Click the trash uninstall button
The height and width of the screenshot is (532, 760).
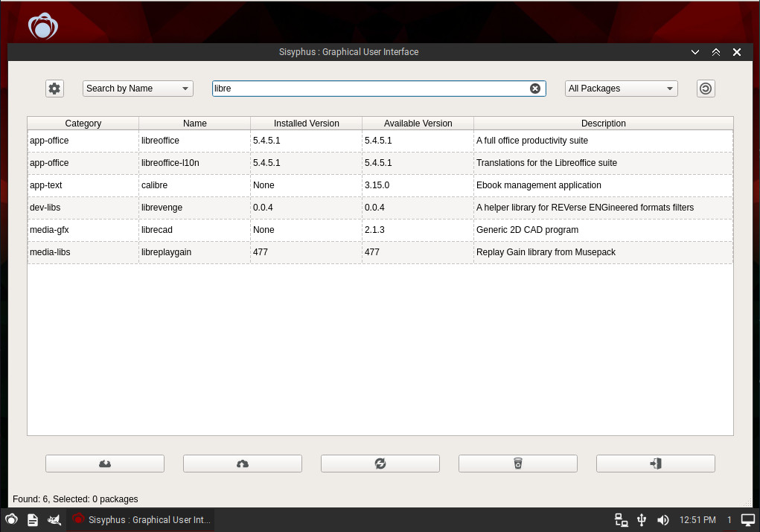518,464
